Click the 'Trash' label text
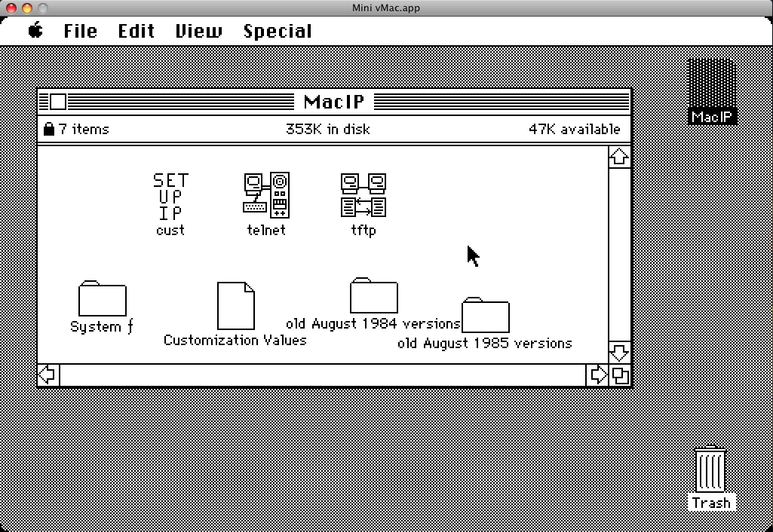The image size is (773, 532). tap(711, 503)
